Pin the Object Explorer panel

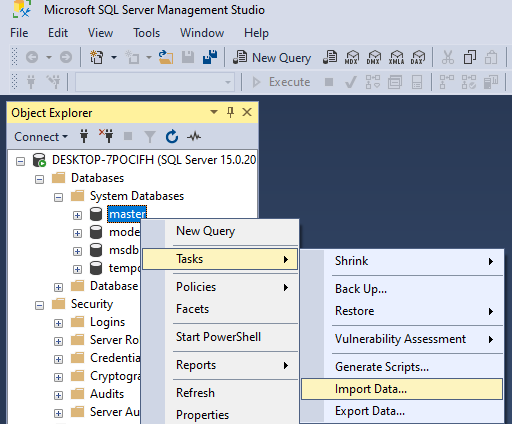click(230, 112)
